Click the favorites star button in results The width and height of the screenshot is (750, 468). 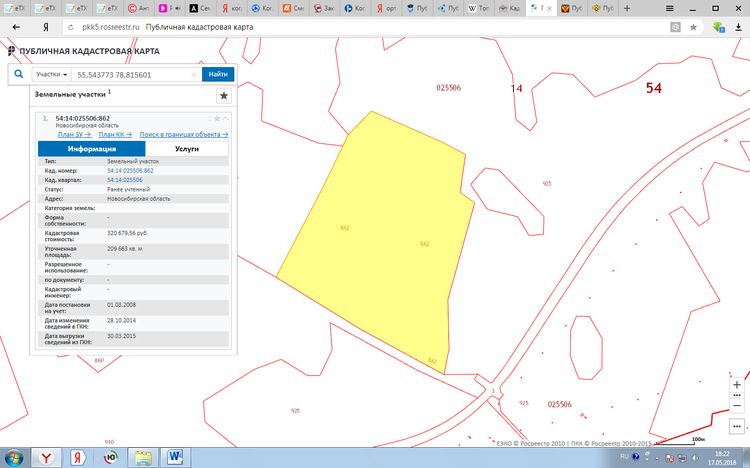click(223, 96)
